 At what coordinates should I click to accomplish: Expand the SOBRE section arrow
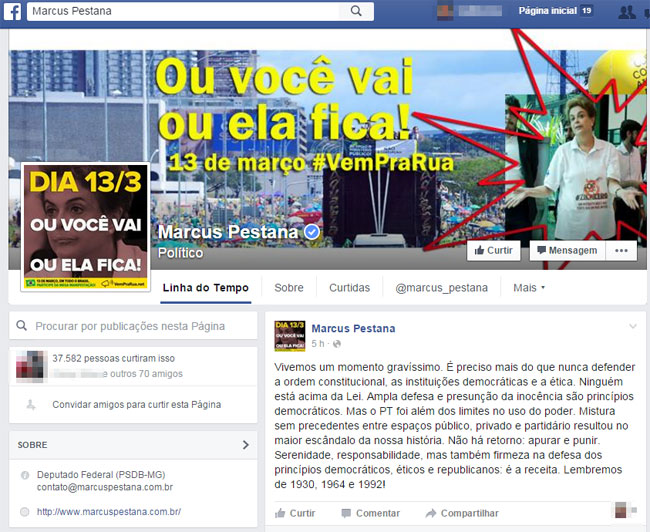click(246, 445)
